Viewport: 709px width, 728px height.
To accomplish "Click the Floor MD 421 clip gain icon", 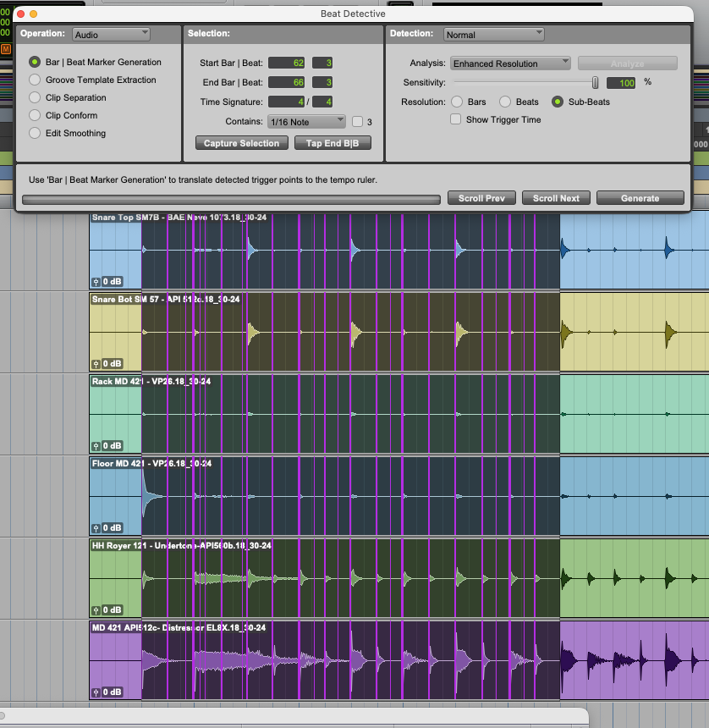I will pyautogui.click(x=96, y=528).
